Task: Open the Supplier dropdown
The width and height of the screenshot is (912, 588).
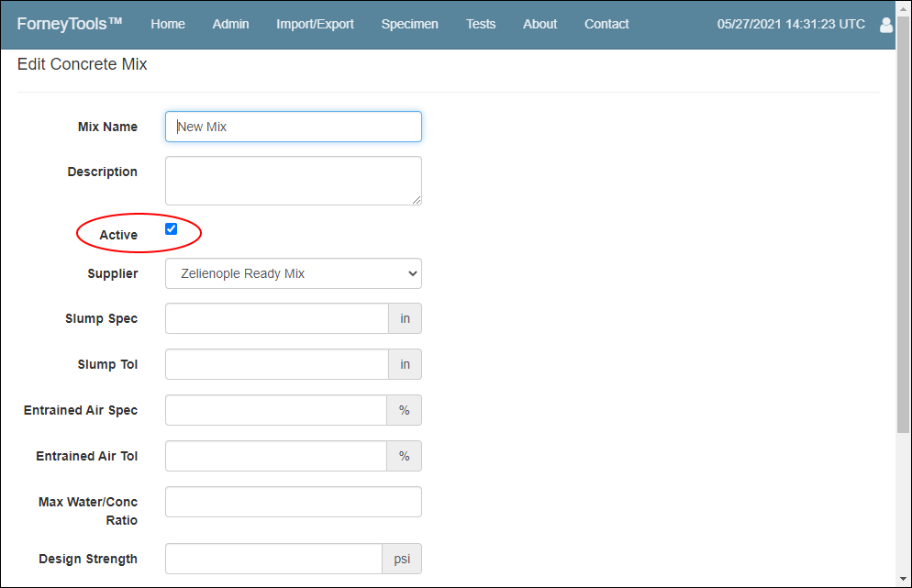Action: (x=294, y=273)
